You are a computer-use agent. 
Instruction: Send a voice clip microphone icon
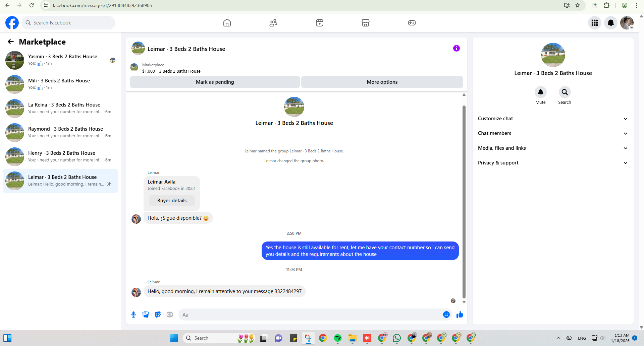133,315
